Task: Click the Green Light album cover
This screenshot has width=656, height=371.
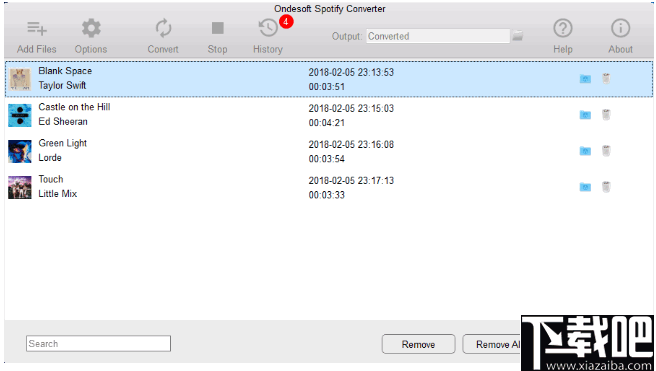Action: click(20, 151)
